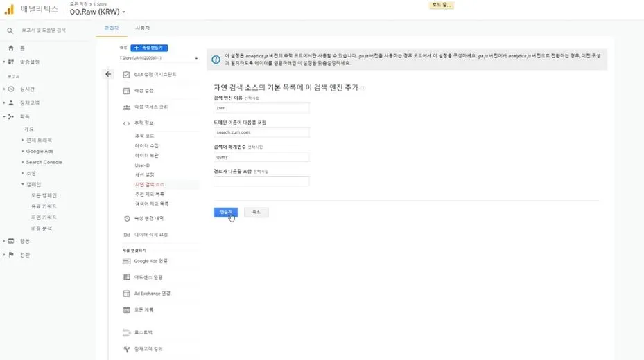Image resolution: width=644 pixels, height=360 pixels.
Task: Click the 취소 cancel button
Action: (x=256, y=212)
